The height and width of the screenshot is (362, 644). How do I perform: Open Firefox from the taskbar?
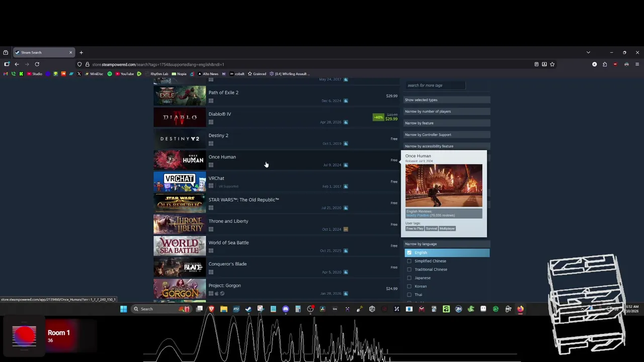coord(520,309)
